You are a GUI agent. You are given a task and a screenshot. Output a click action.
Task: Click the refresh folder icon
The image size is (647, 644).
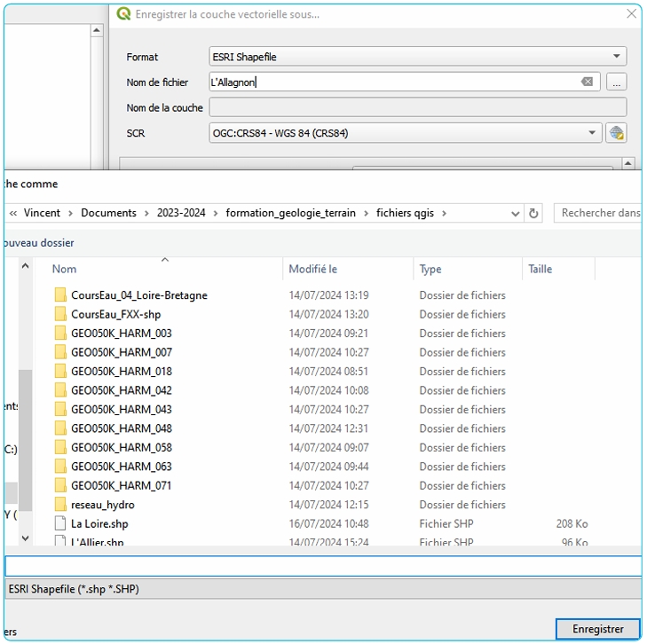point(533,214)
